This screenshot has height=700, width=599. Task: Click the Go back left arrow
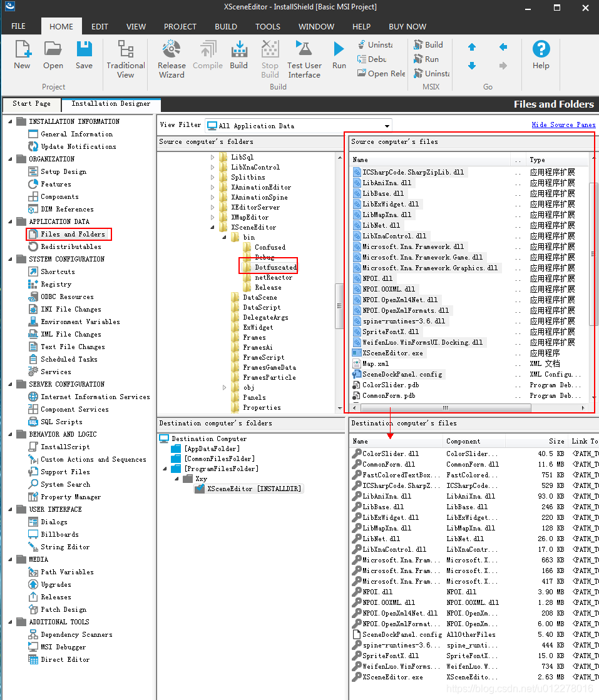tap(503, 47)
